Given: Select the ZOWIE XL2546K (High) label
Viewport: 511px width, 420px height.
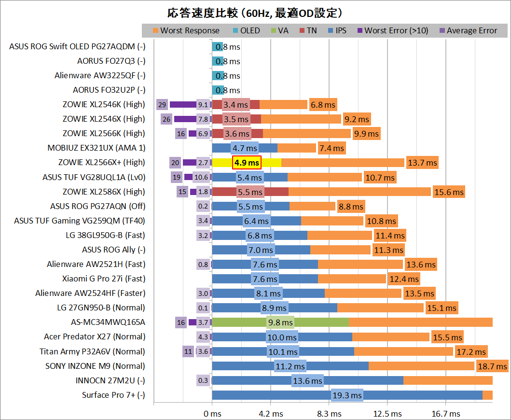Looking at the screenshot, I should coord(104,104).
